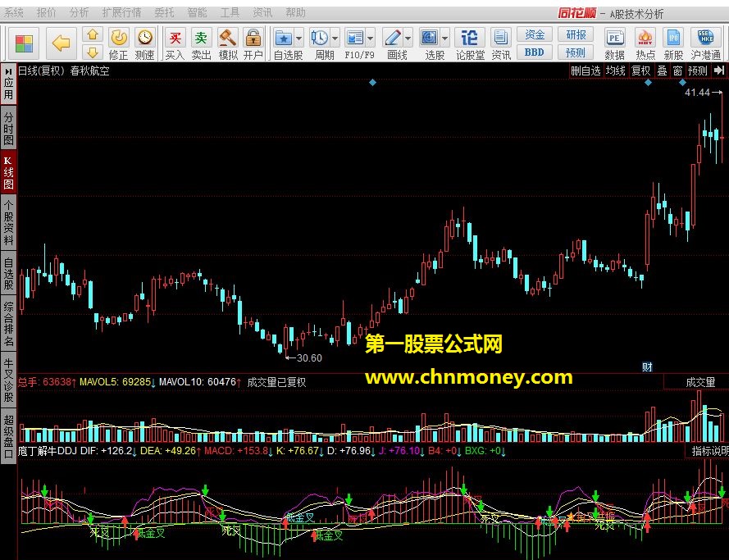Click the 选股 stock picker icon
This screenshot has width=729, height=560.
coord(429,39)
